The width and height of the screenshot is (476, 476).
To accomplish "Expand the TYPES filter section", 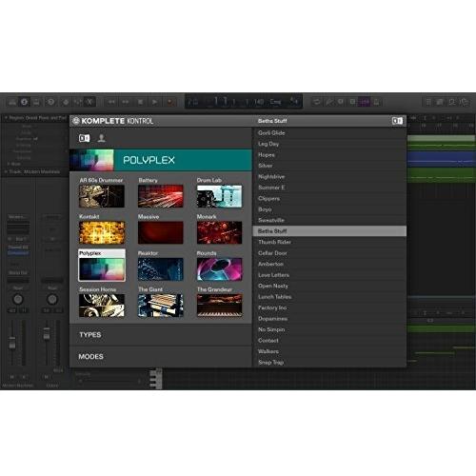I will pos(161,335).
